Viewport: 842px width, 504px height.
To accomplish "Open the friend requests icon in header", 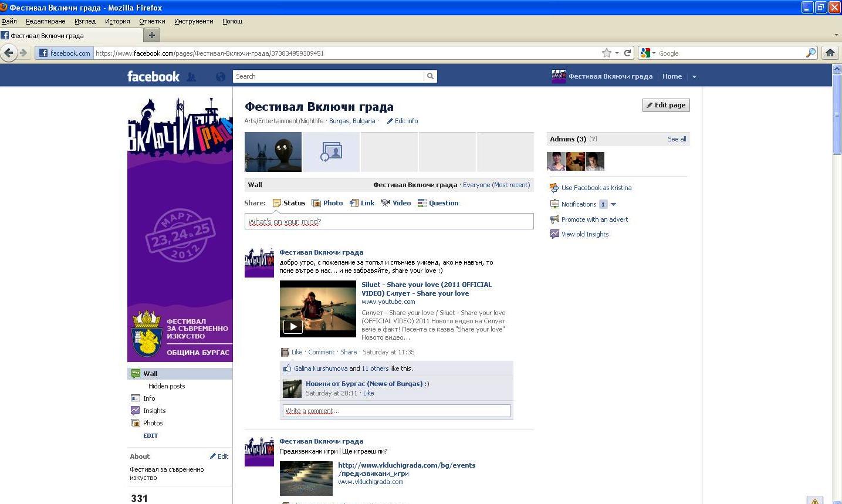I will click(x=191, y=76).
